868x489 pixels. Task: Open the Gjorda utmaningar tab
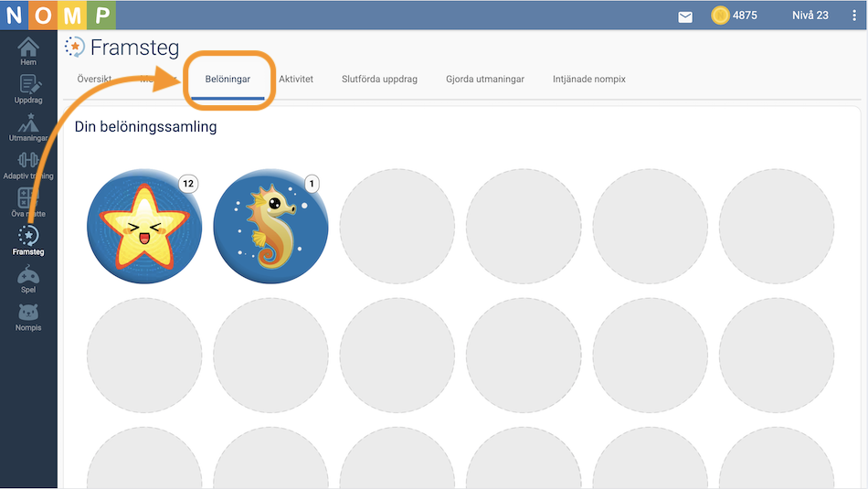point(485,80)
